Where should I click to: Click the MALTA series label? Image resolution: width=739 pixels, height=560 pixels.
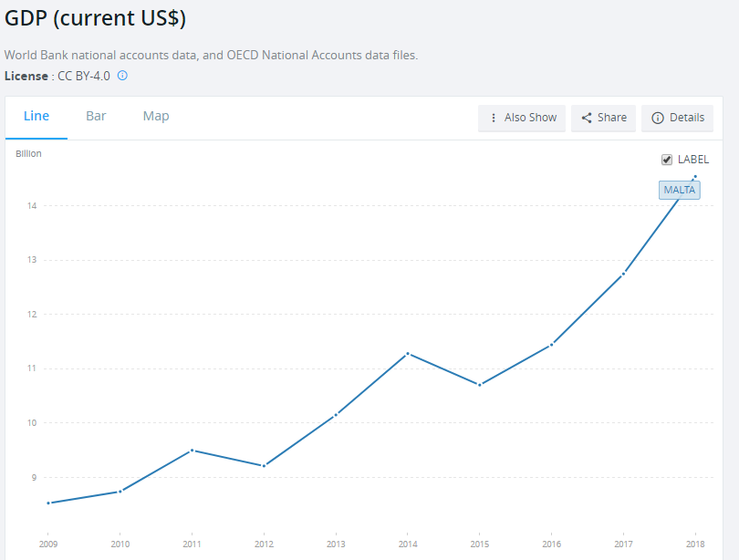point(679,190)
